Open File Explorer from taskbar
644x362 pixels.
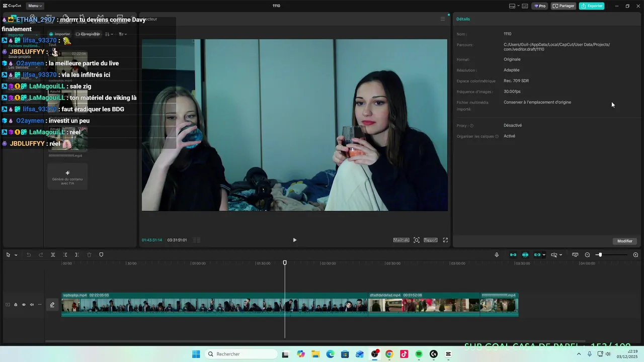pos(315,354)
